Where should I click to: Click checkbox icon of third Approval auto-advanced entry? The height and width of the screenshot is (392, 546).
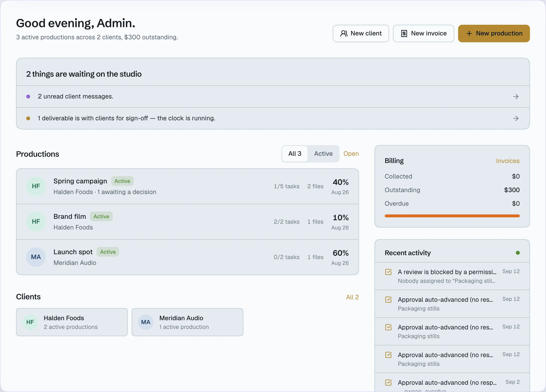pyautogui.click(x=389, y=355)
